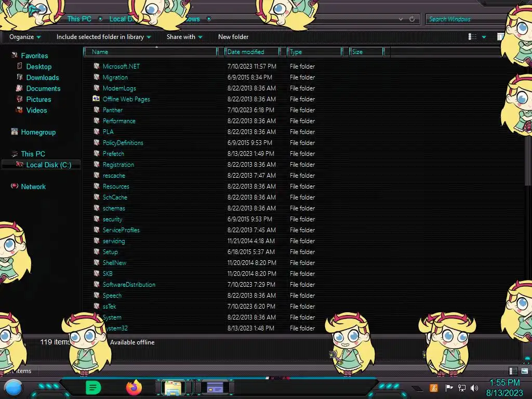Image resolution: width=532 pixels, height=399 pixels.
Task: Click the Favorites star icon
Action: coord(14,55)
